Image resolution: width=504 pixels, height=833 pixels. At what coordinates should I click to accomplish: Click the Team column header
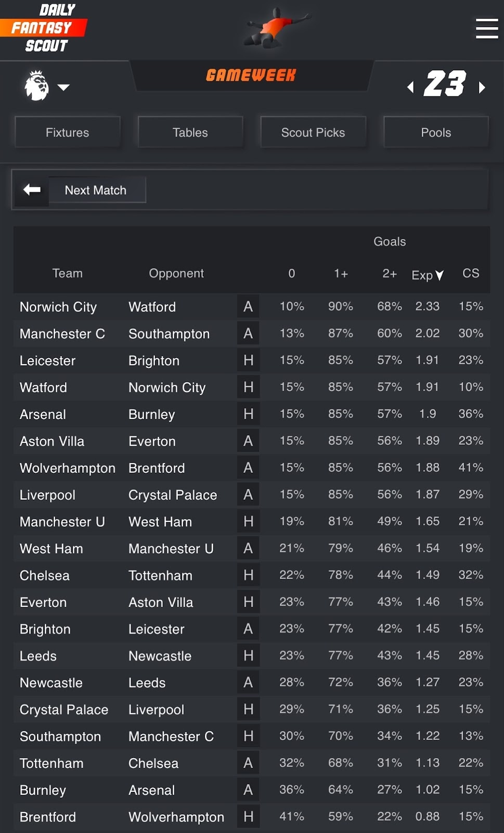point(67,273)
